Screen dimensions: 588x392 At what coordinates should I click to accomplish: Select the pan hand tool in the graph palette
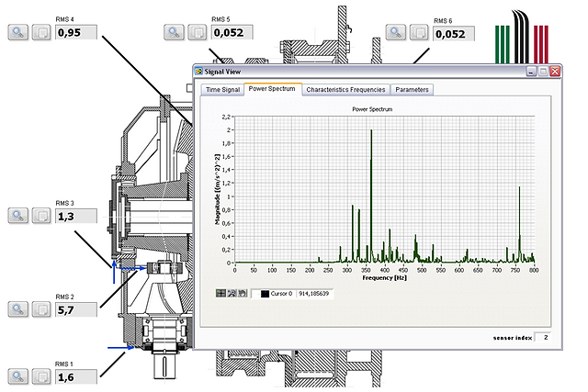[x=243, y=293]
